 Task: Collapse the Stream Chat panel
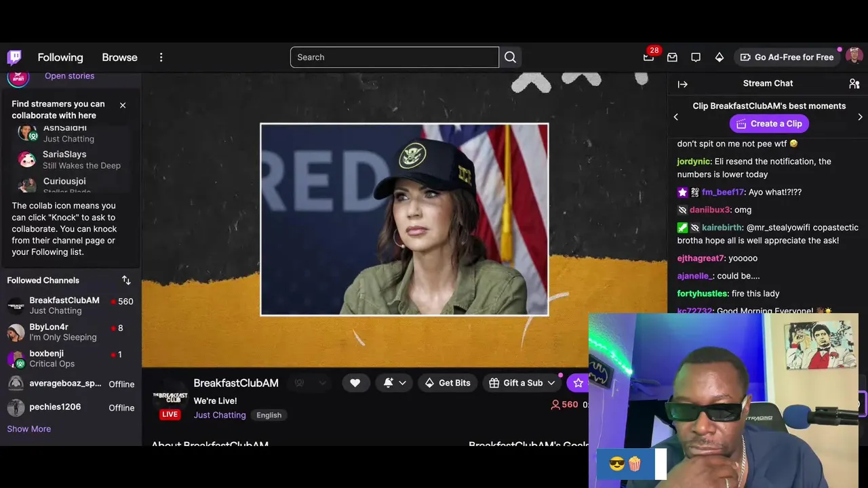coord(683,84)
